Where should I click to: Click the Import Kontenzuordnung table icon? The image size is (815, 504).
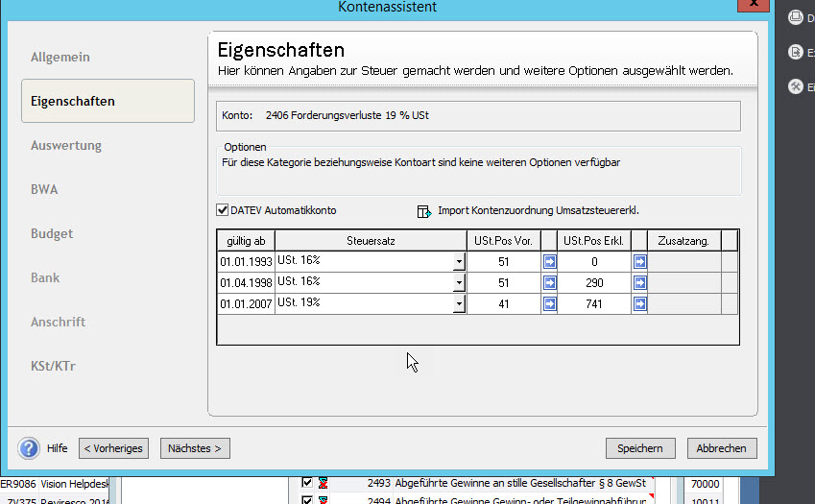point(424,211)
